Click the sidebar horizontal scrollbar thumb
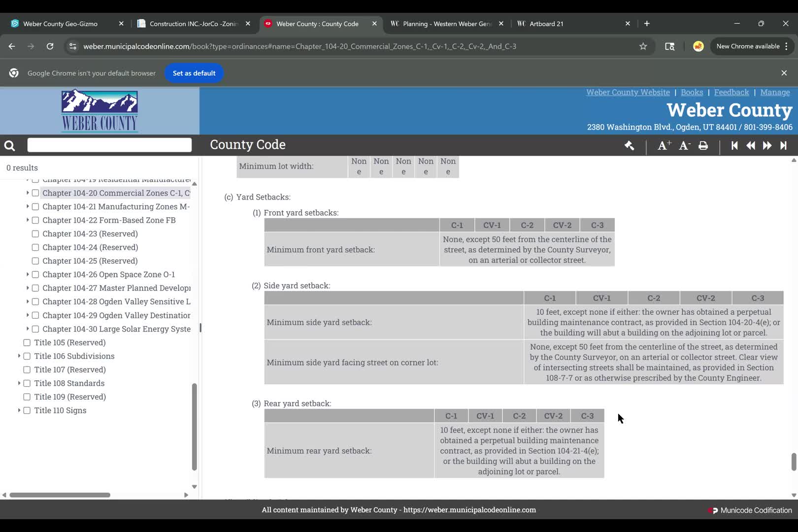This screenshot has height=532, width=798. [60, 495]
